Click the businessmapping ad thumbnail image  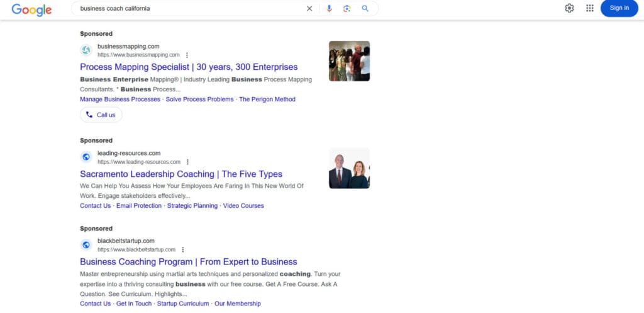click(x=349, y=61)
